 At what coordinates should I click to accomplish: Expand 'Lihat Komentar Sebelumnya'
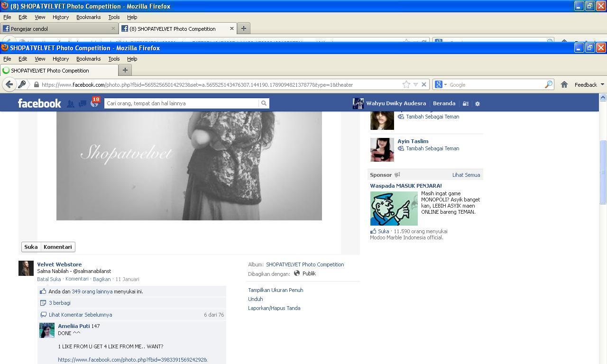point(80,315)
